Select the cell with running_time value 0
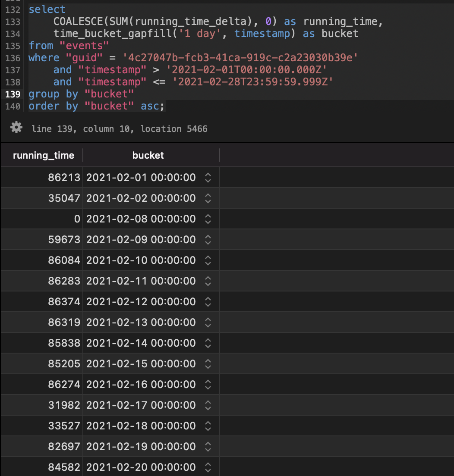Screen dimensions: 454x476 pos(65,219)
